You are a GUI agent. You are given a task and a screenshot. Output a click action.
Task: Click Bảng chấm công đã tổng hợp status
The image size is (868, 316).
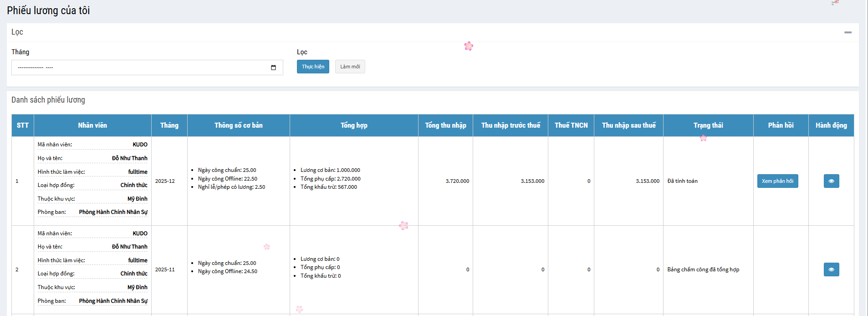point(703,269)
